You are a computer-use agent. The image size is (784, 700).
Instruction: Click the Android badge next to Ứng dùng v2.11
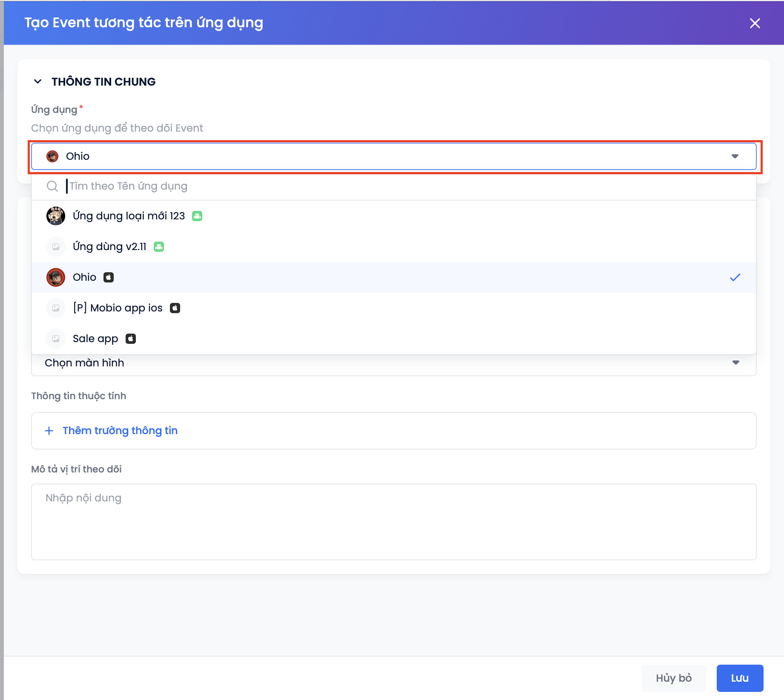click(x=159, y=247)
